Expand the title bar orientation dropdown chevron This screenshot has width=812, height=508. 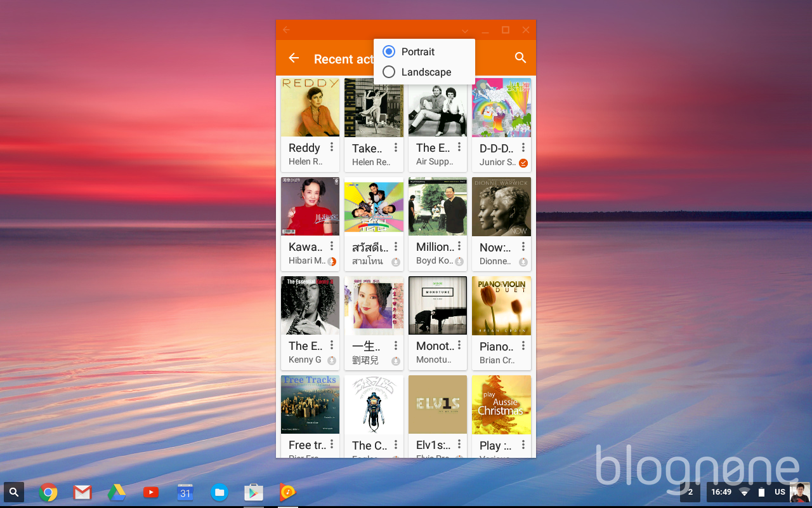click(465, 30)
